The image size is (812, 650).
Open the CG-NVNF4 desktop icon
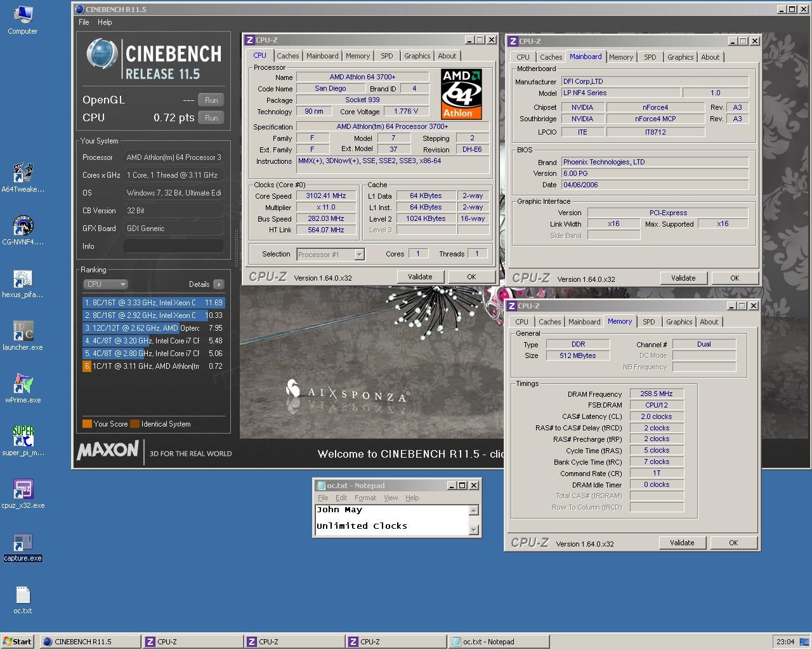coord(23,230)
